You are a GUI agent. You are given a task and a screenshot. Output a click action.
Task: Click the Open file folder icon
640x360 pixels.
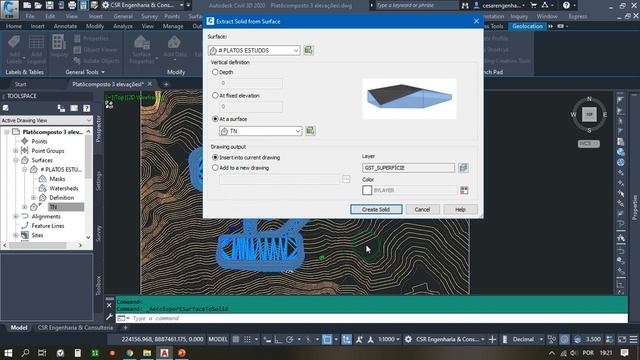[x=38, y=5]
